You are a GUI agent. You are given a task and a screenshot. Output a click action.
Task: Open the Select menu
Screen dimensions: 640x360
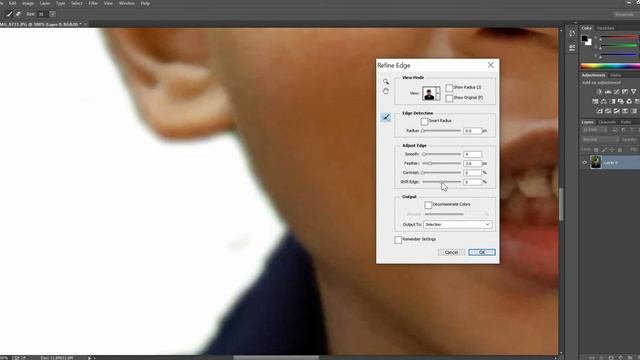pos(77,3)
